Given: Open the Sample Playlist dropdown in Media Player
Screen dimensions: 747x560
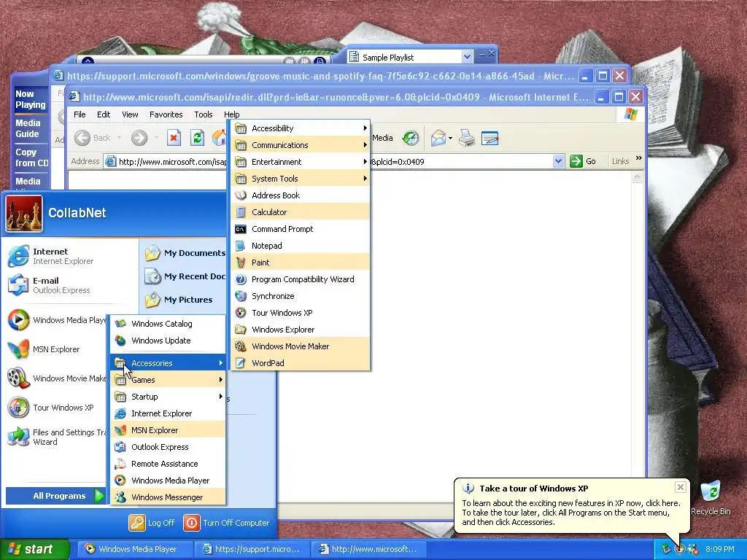Looking at the screenshot, I should [467, 57].
